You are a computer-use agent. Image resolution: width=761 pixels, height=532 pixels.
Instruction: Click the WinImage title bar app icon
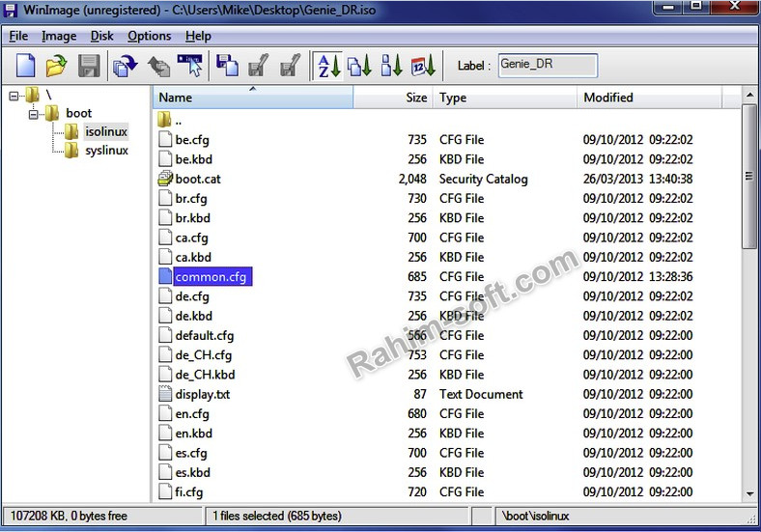click(x=11, y=10)
